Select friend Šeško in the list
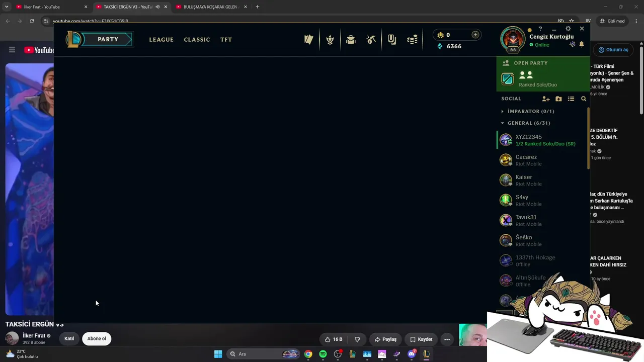Screen dimensions: 644x362 [542, 240]
